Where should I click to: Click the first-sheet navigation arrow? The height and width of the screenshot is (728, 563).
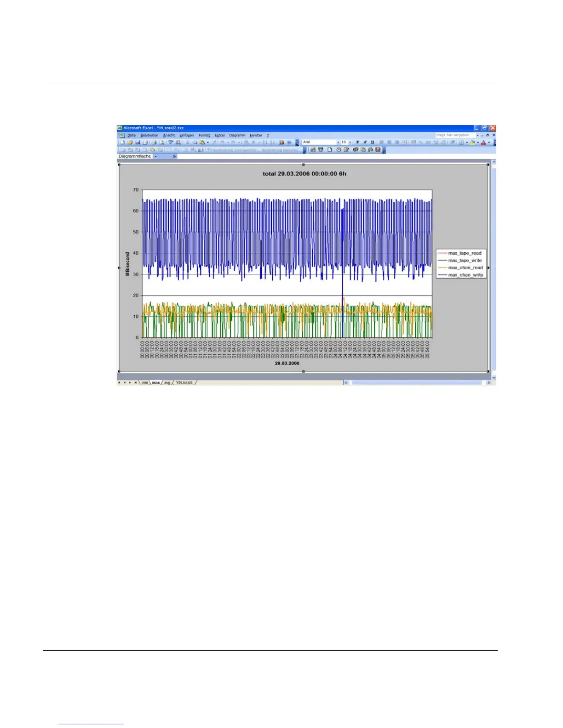point(119,382)
